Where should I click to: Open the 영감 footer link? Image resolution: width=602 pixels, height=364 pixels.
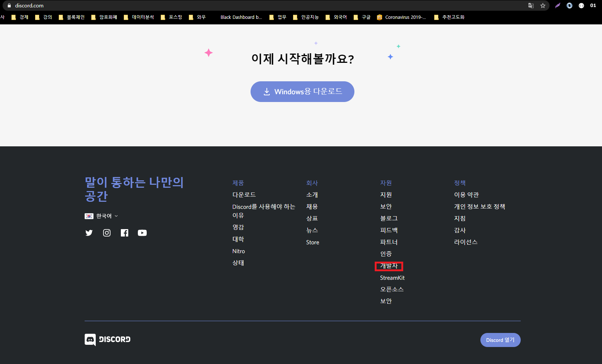coord(238,227)
